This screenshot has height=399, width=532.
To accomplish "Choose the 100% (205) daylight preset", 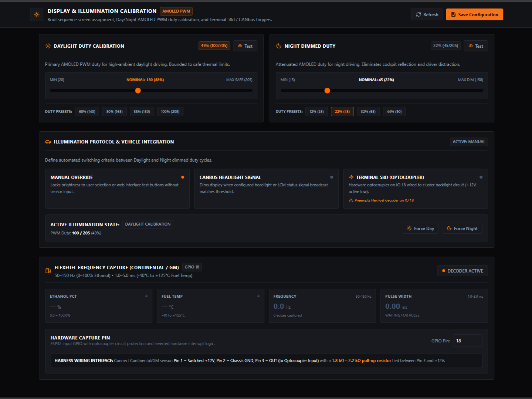I will tap(170, 112).
